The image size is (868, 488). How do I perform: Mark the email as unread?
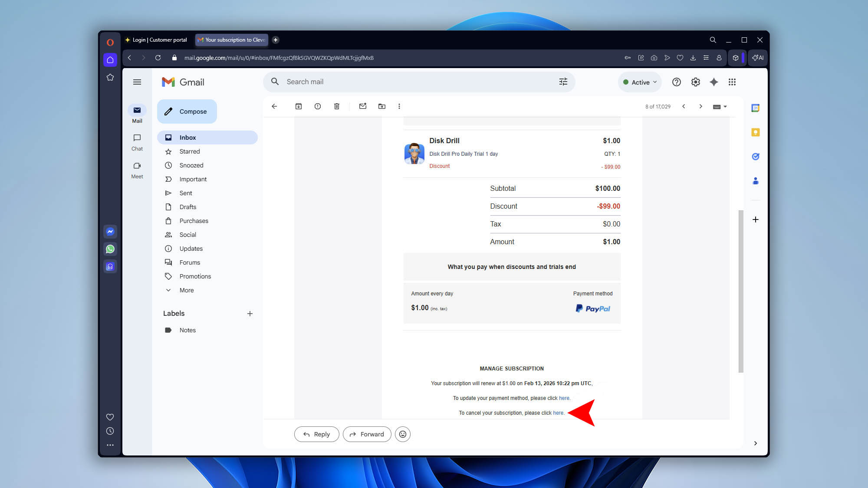pos(363,106)
